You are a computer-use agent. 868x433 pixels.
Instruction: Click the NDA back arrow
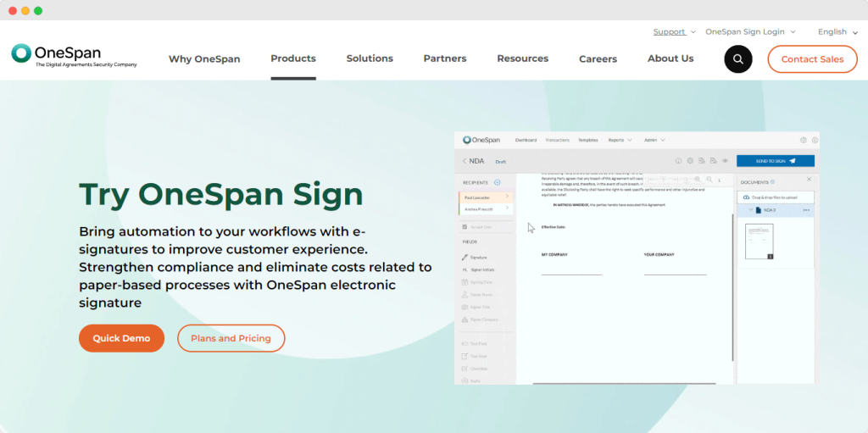point(465,161)
